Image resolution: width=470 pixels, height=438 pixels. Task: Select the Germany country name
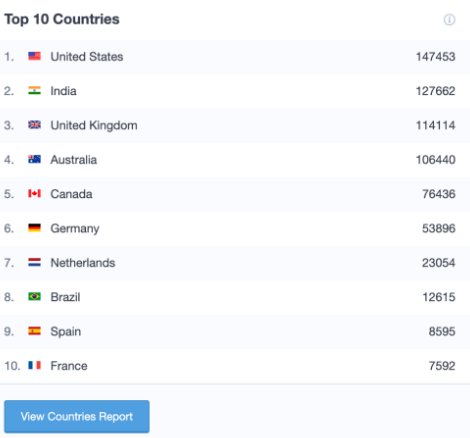(75, 229)
